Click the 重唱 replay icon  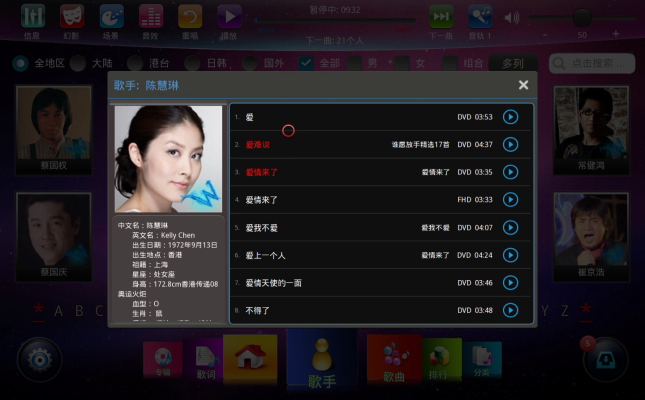point(190,16)
